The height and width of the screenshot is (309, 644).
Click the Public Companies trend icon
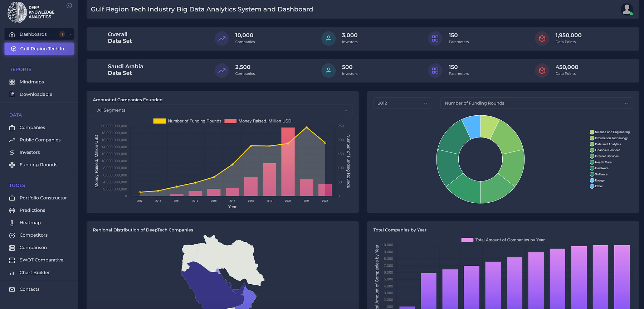point(12,140)
